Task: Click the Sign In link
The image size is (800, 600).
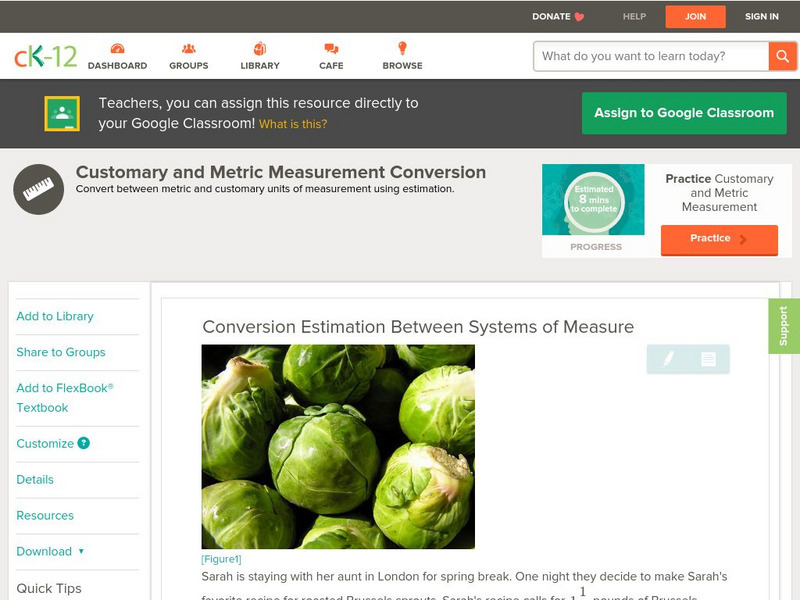Action: coord(762,17)
